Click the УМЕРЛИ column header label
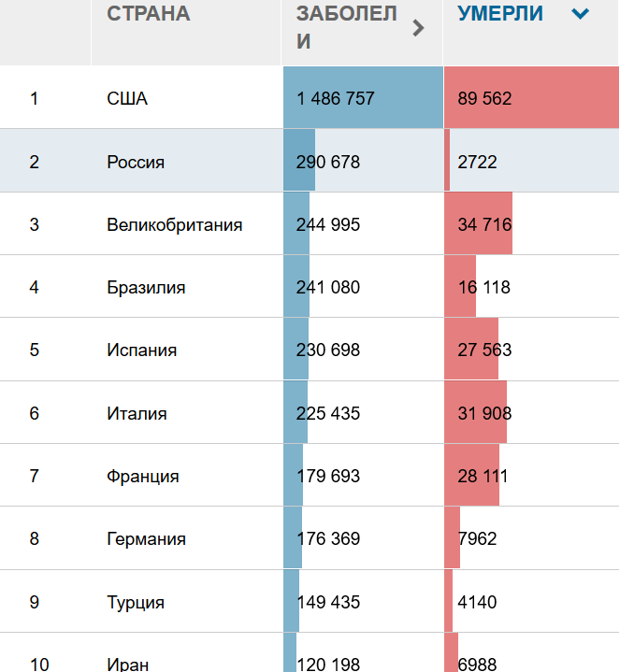620x672 pixels. pos(500,14)
